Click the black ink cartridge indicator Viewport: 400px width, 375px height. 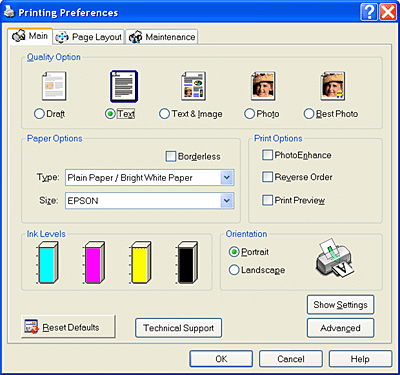(x=187, y=263)
